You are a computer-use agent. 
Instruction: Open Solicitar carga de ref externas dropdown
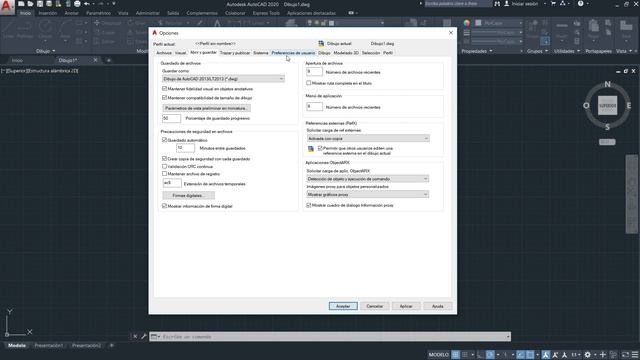pyautogui.click(x=368, y=138)
